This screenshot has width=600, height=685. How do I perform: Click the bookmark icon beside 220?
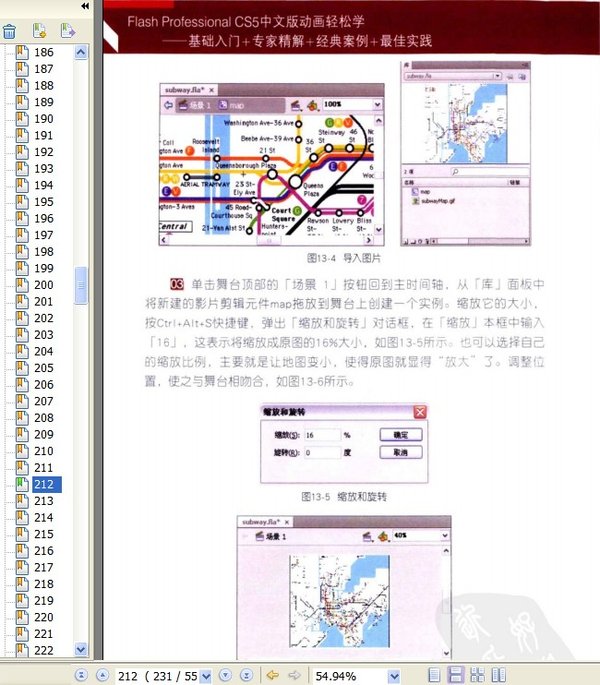point(22,617)
